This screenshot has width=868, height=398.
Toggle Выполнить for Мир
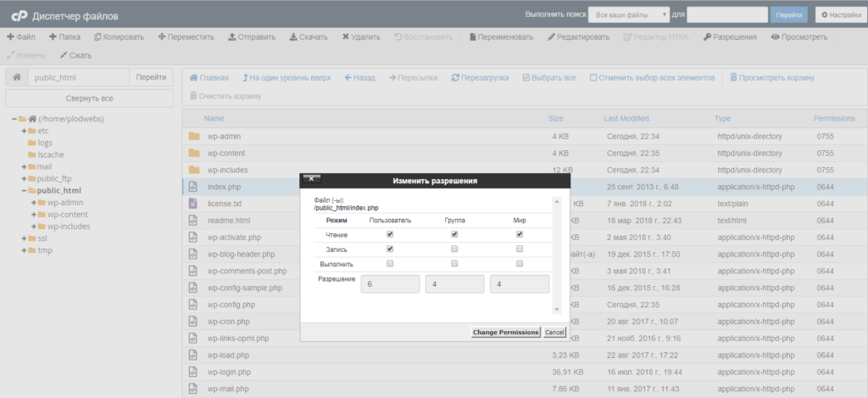pos(520,264)
